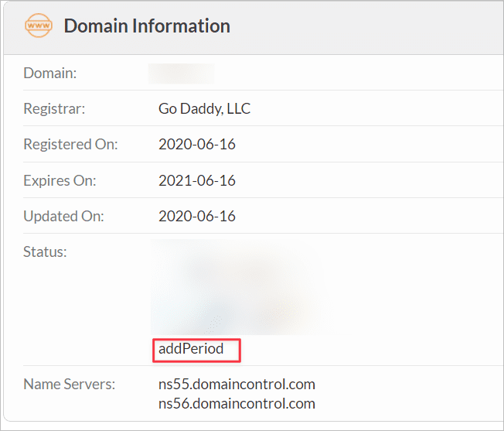The width and height of the screenshot is (504, 431).
Task: Select the expiry date 2021-06-16
Action: tap(196, 180)
